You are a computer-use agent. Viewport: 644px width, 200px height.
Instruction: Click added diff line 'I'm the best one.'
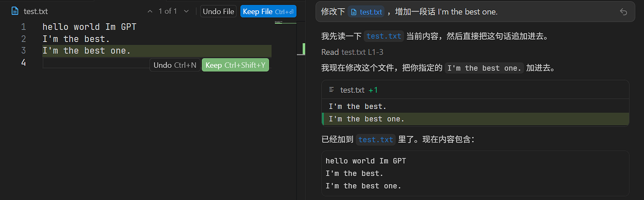pos(475,119)
